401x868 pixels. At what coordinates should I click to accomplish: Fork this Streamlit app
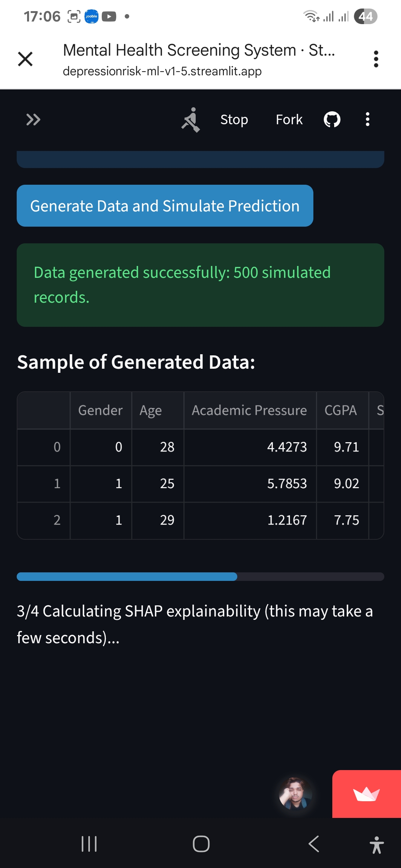coord(289,119)
